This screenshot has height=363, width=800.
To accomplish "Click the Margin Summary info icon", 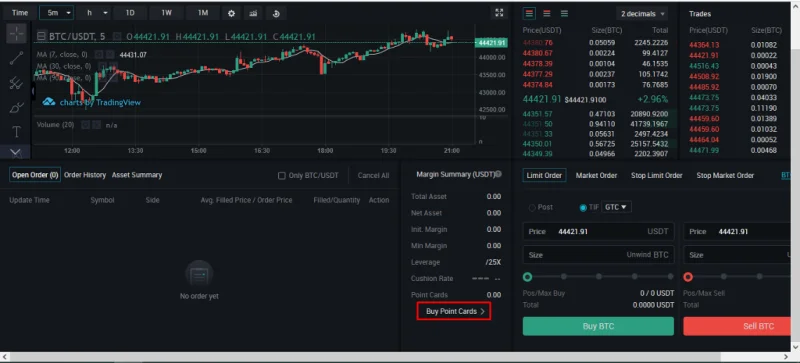I will (498, 175).
